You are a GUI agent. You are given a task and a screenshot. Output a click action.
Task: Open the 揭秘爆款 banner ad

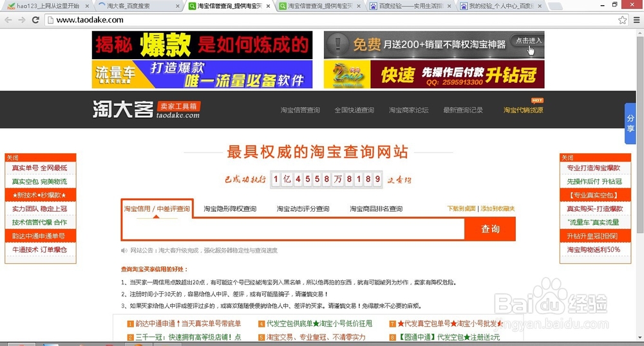coord(202,45)
